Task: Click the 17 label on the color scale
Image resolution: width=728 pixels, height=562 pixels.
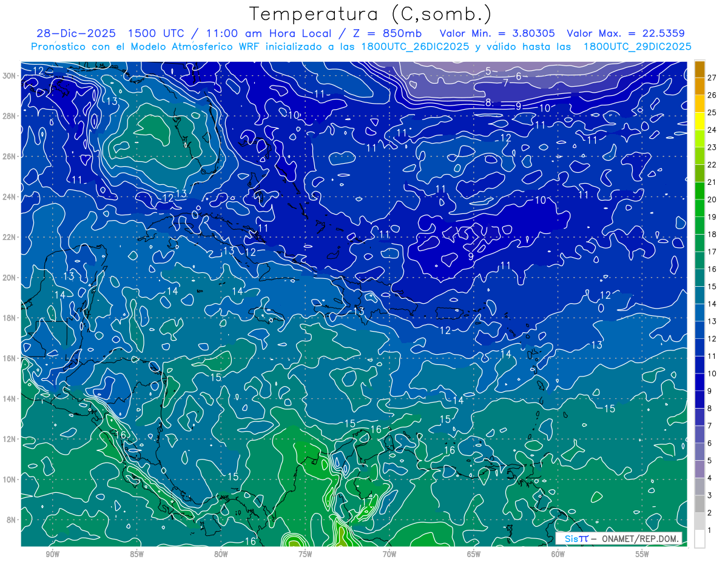Action: coord(712,252)
